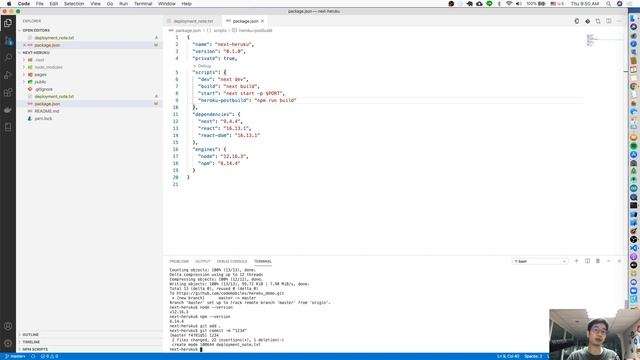The width and height of the screenshot is (640, 360).
Task: Click the diamond-shaped editor action icon
Action: tap(587, 21)
